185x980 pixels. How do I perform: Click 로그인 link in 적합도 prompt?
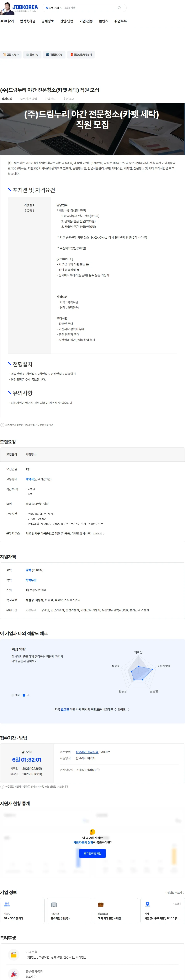[x=65, y=709]
